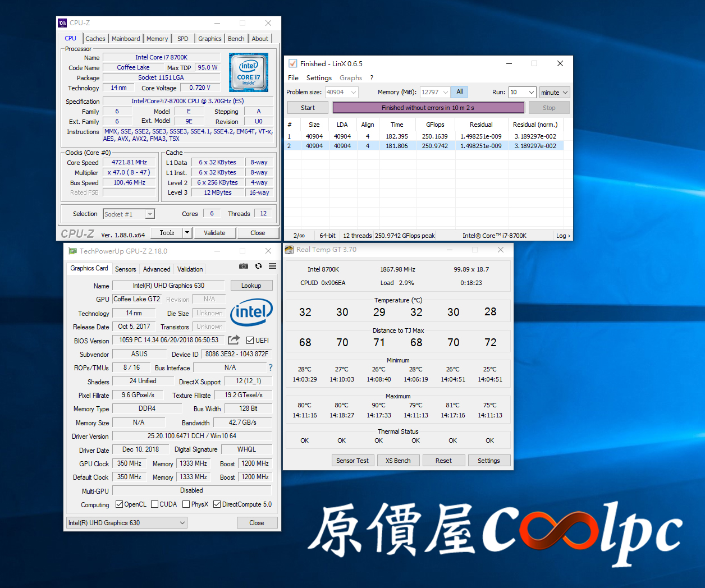
Task: Select the LinX row with GFlops 250.1639
Action: coord(425,136)
